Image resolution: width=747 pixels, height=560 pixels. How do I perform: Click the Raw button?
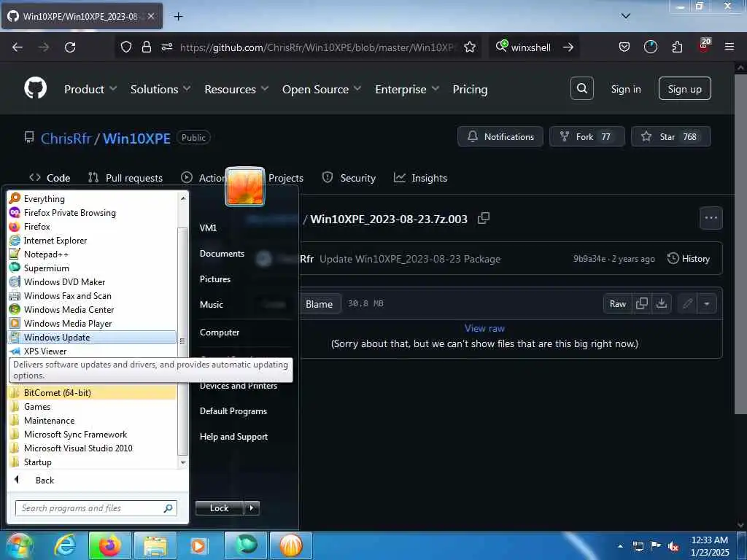pyautogui.click(x=617, y=303)
